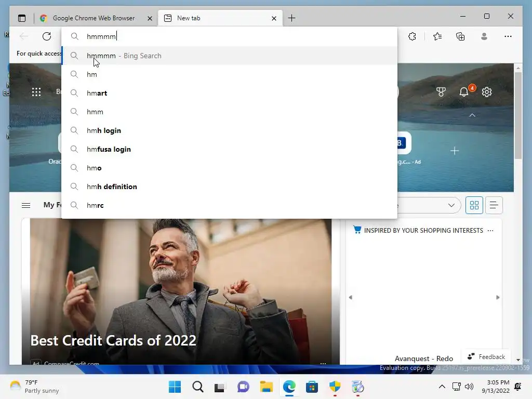This screenshot has height=399, width=532.
Task: Open the notifications bell with 4 badge
Action: (464, 91)
